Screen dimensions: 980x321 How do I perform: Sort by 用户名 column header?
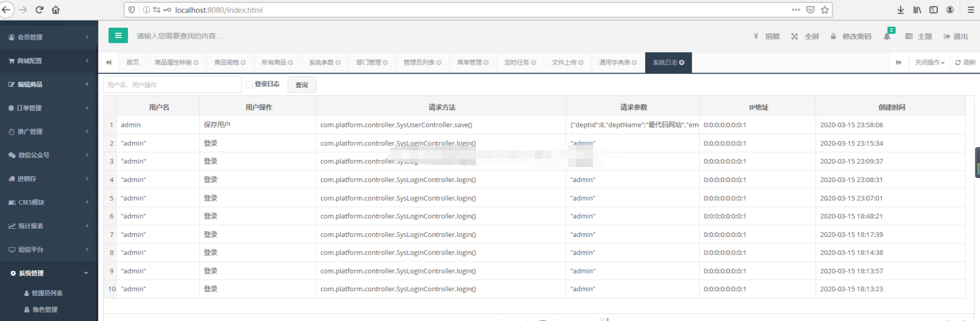tap(159, 107)
